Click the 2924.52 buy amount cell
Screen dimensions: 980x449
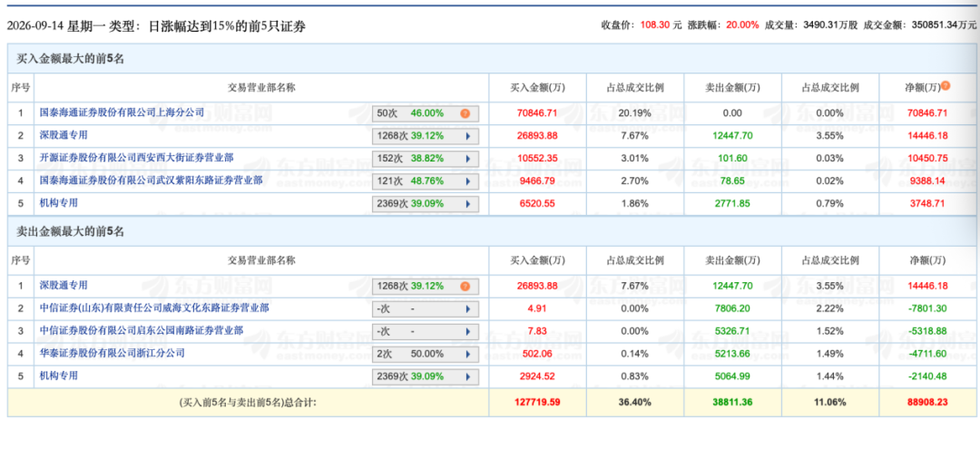coord(537,376)
